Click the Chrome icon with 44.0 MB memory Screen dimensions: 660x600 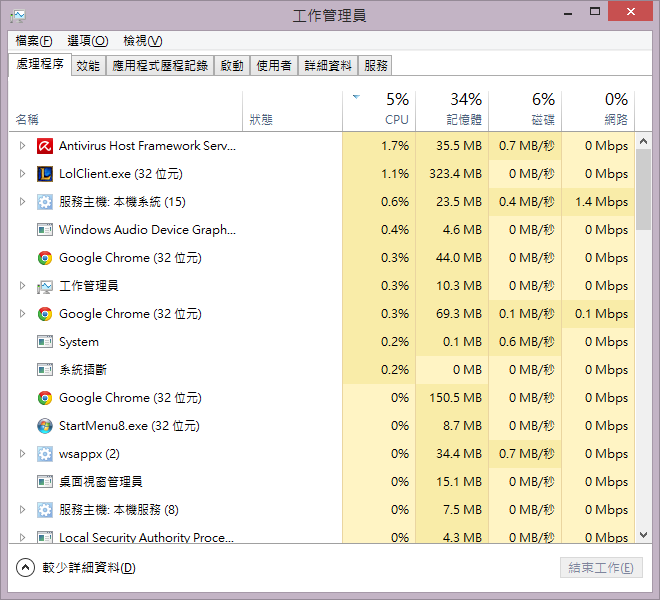tap(45, 258)
